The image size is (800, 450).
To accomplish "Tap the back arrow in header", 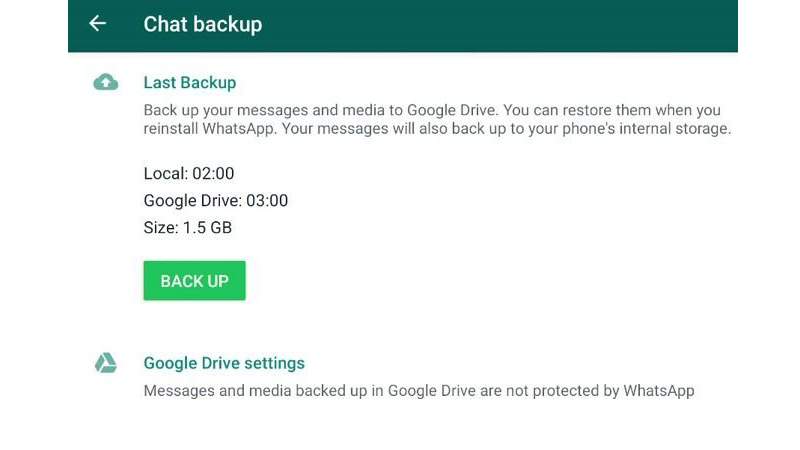I will click(97, 24).
